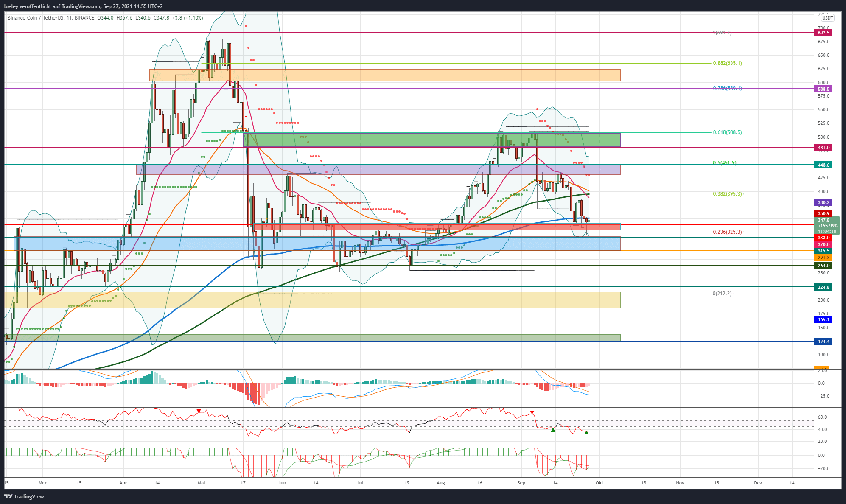The image size is (846, 504).
Task: Select the 692.5 price label
Action: [823, 33]
